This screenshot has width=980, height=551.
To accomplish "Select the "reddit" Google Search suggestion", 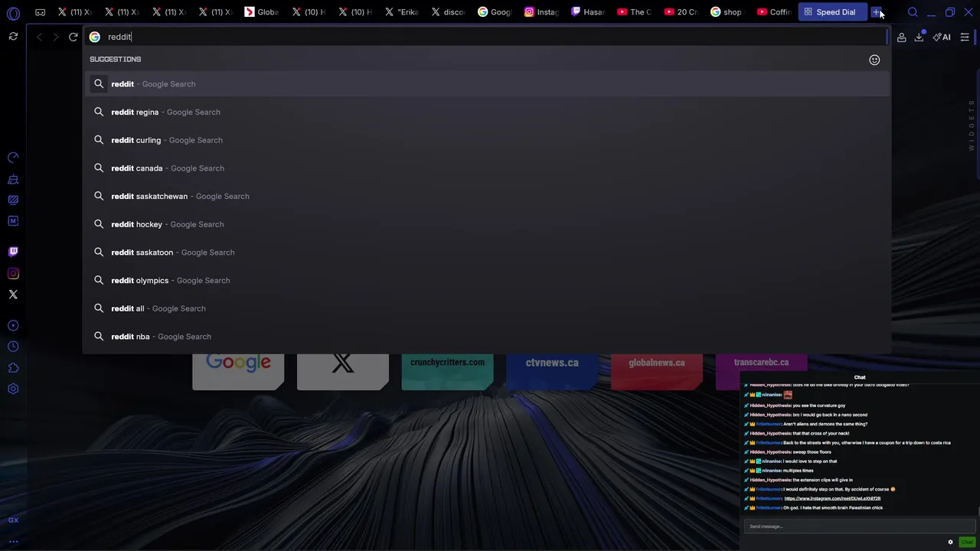I will [x=487, y=84].
